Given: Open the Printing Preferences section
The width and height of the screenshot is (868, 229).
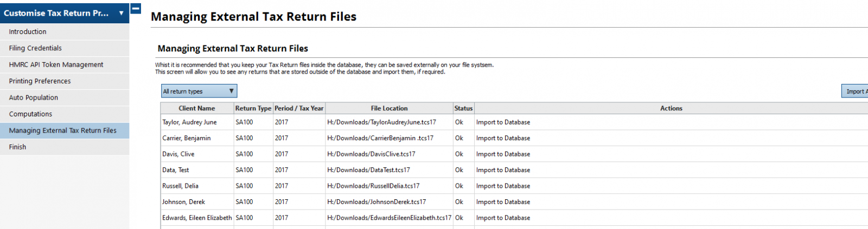Looking at the screenshot, I should [40, 81].
